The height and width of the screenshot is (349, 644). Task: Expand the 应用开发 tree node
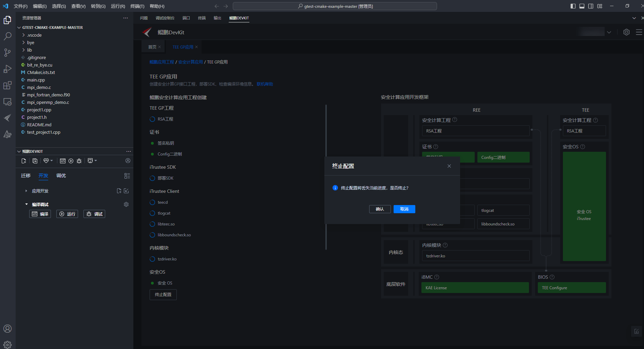tap(26, 191)
